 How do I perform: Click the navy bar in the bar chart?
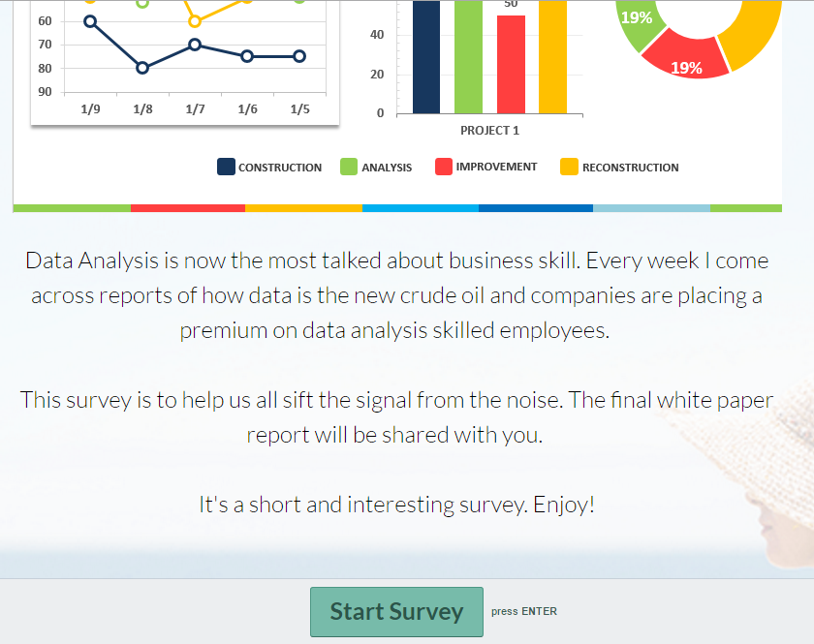point(426,56)
